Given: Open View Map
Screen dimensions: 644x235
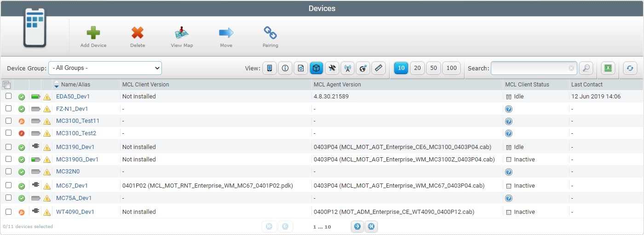Looking at the screenshot, I should point(182,33).
